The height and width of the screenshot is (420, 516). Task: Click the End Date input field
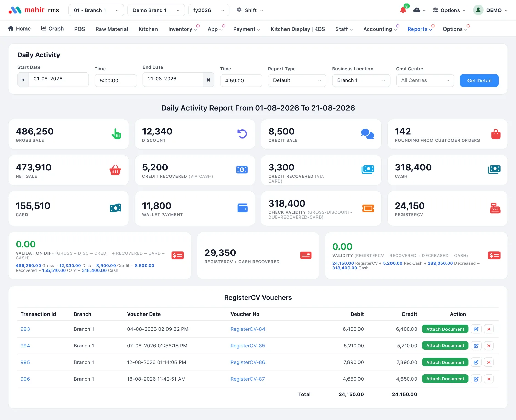(x=173, y=79)
